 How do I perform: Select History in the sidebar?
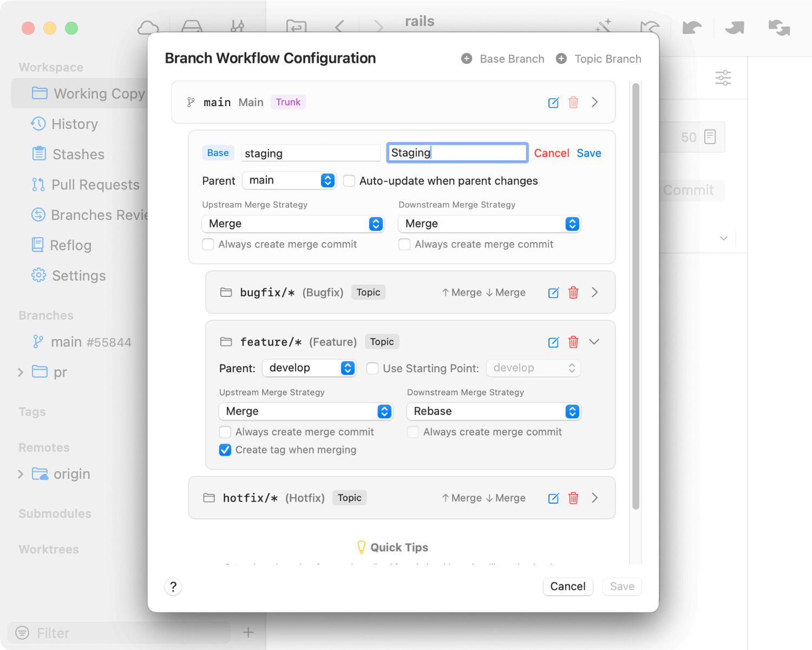point(74,124)
